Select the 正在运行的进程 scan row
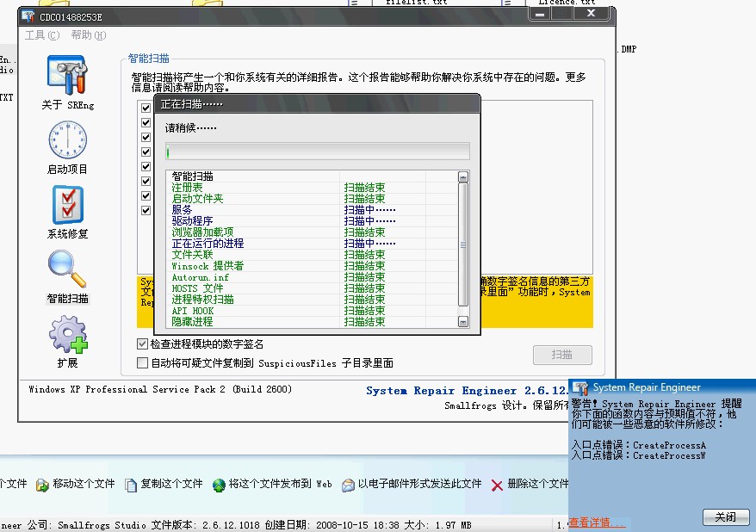 [x=312, y=244]
